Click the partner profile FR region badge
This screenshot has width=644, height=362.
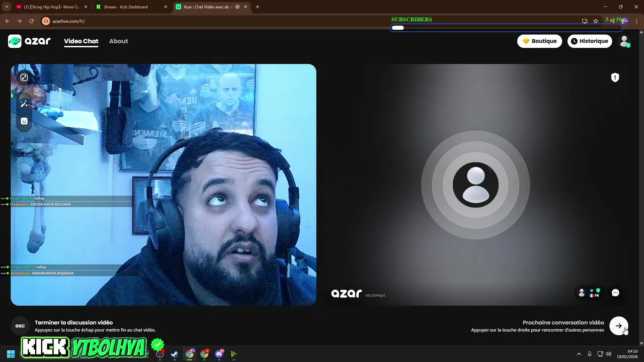click(x=589, y=293)
